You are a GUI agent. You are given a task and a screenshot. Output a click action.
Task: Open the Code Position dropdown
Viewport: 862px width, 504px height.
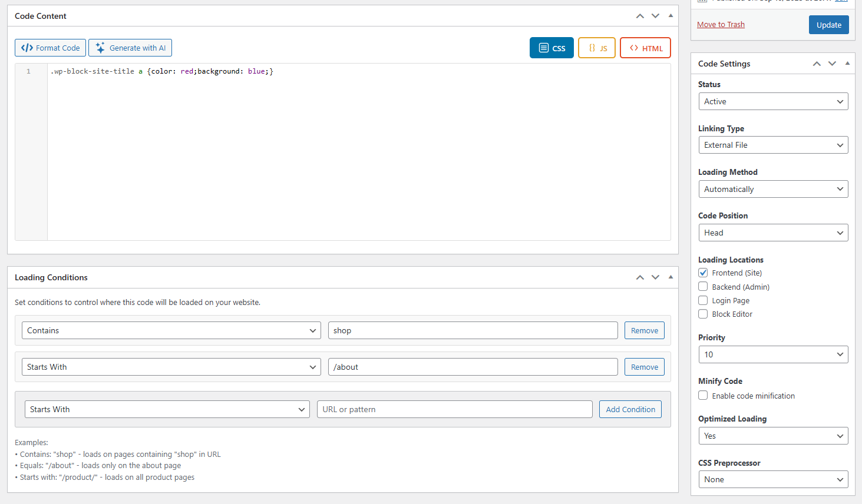coord(772,233)
